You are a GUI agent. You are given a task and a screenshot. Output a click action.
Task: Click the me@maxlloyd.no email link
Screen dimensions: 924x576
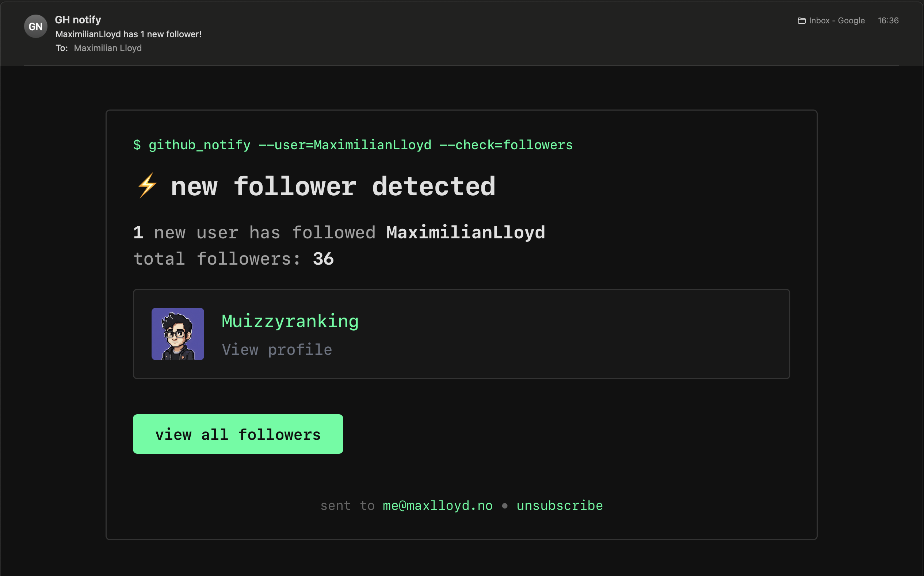coord(437,506)
